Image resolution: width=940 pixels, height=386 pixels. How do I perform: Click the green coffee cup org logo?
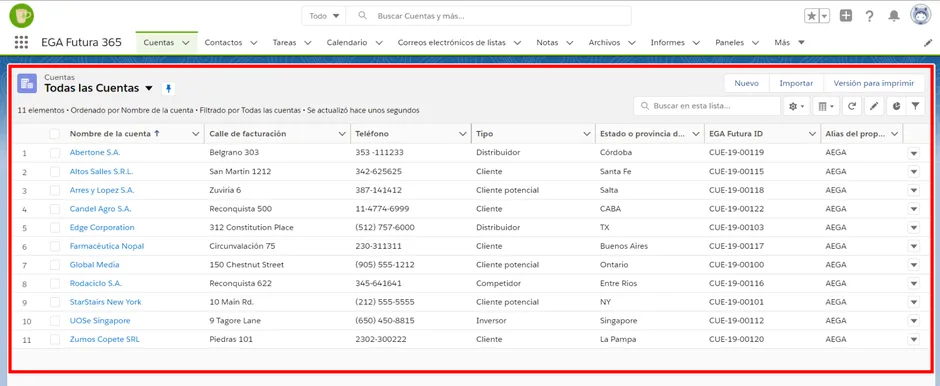[x=22, y=15]
